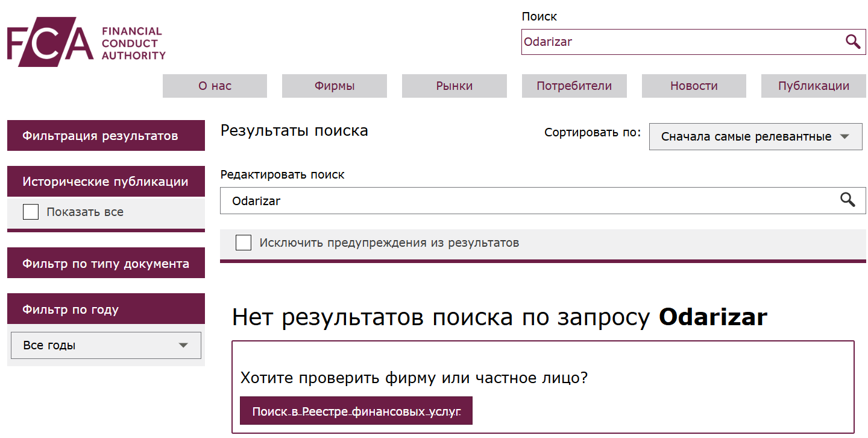Select the Потребители navigation tab

pyautogui.click(x=574, y=86)
